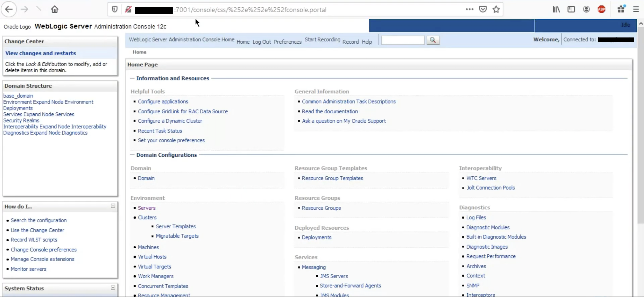
Task: Open the Clusters link
Action: pos(147,217)
